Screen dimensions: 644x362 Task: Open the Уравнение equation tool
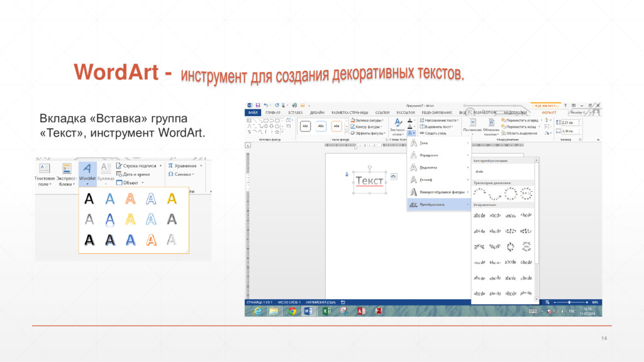[x=185, y=166]
